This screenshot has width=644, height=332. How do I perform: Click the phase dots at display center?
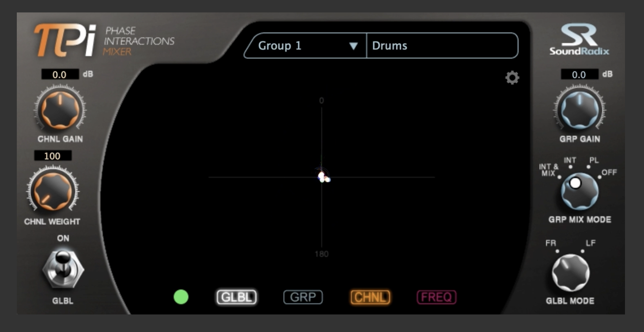click(323, 177)
